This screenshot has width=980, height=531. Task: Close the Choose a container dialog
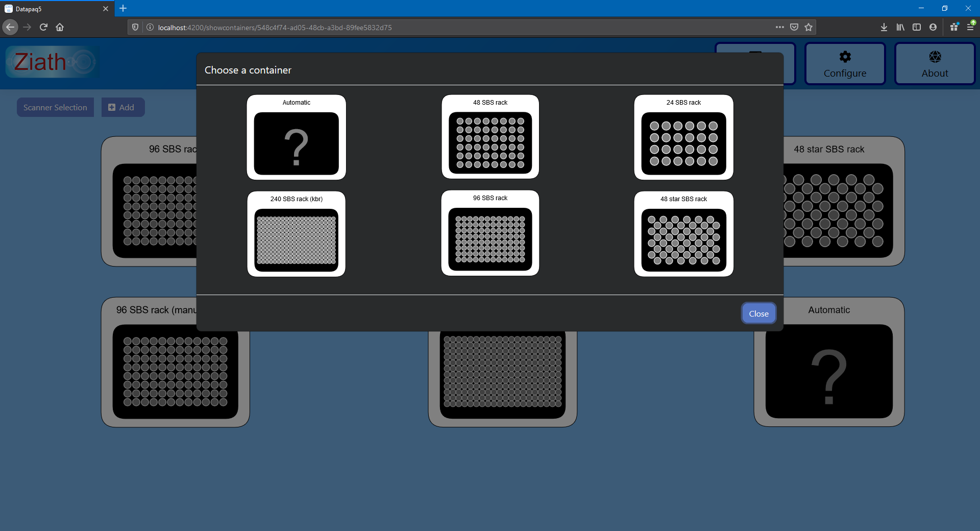click(758, 313)
